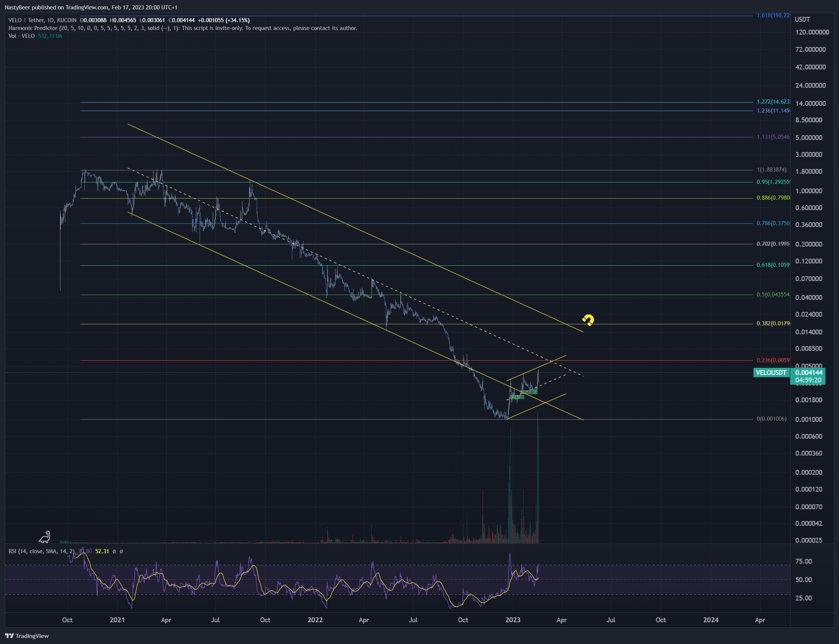Click the NastyBeer published header text
The image size is (839, 644).
[x=91, y=7]
